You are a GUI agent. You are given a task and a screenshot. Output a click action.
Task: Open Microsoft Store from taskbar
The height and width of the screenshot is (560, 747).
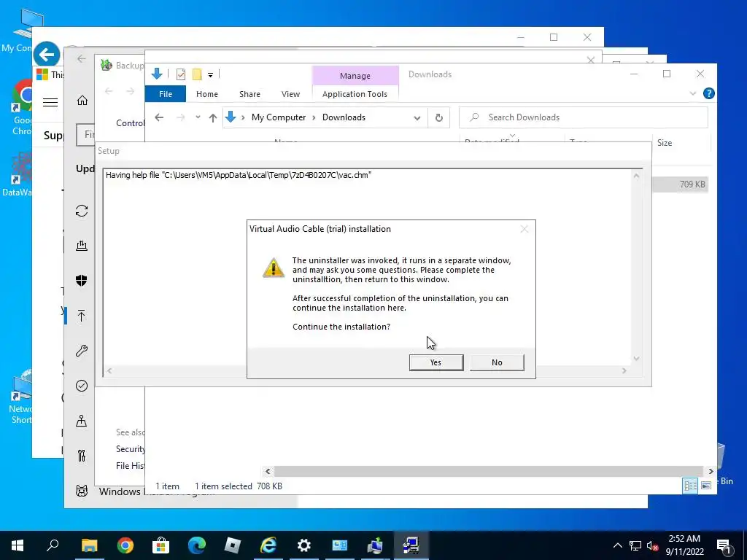pyautogui.click(x=160, y=545)
